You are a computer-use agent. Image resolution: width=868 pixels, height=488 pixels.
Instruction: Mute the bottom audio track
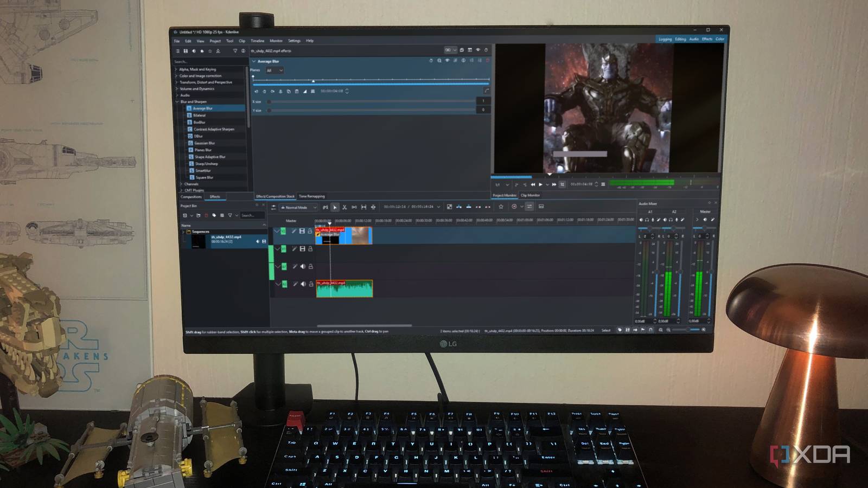point(303,284)
